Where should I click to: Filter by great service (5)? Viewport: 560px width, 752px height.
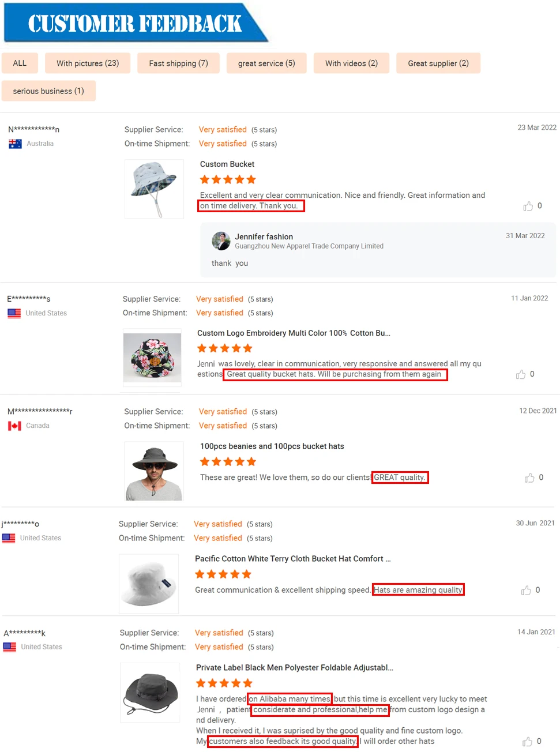[266, 63]
